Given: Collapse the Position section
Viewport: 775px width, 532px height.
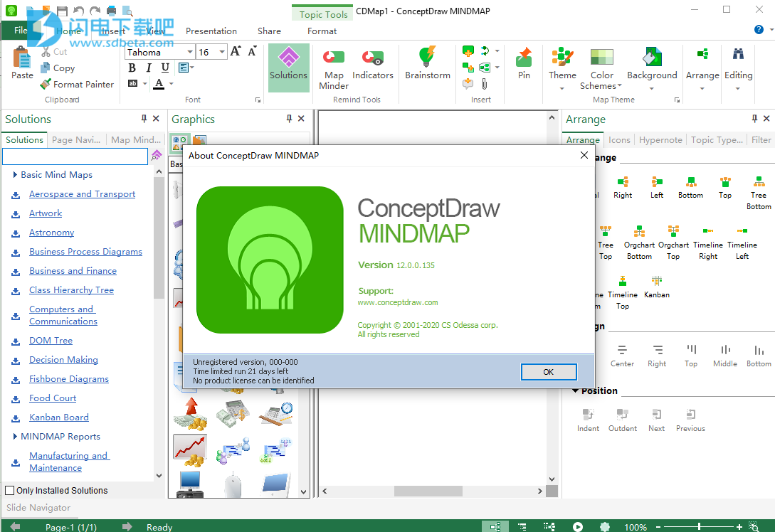Looking at the screenshot, I should (575, 390).
